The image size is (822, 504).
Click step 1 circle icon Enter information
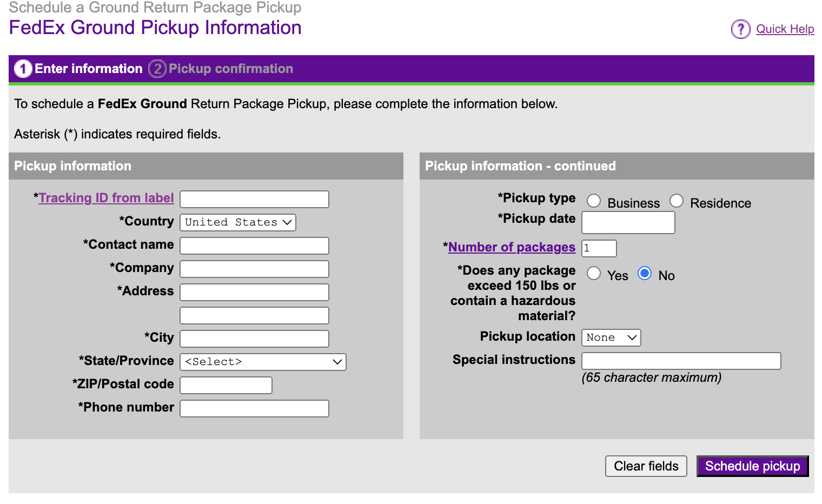(x=23, y=69)
